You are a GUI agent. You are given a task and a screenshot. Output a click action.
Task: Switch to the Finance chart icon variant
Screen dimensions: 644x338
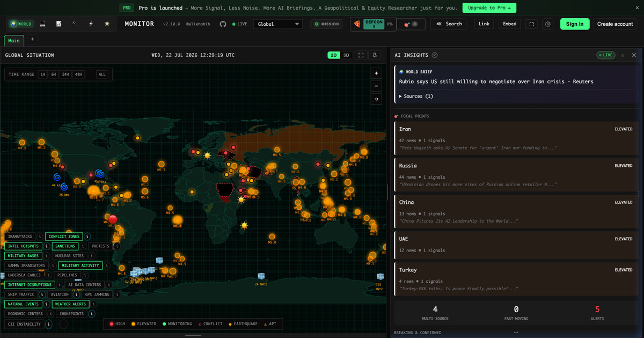[x=58, y=24]
